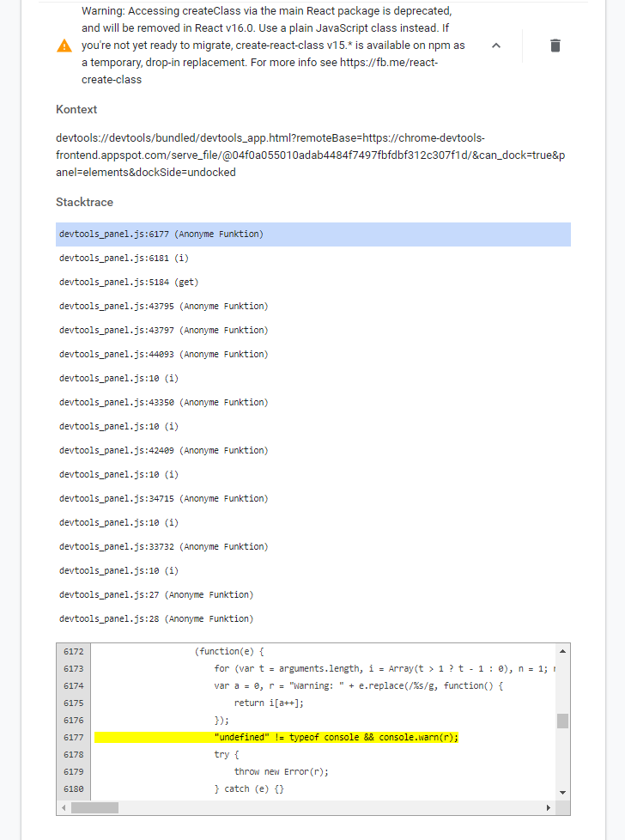
Task: Select stack frame devtools_panel.js:44093
Action: pyautogui.click(x=163, y=355)
